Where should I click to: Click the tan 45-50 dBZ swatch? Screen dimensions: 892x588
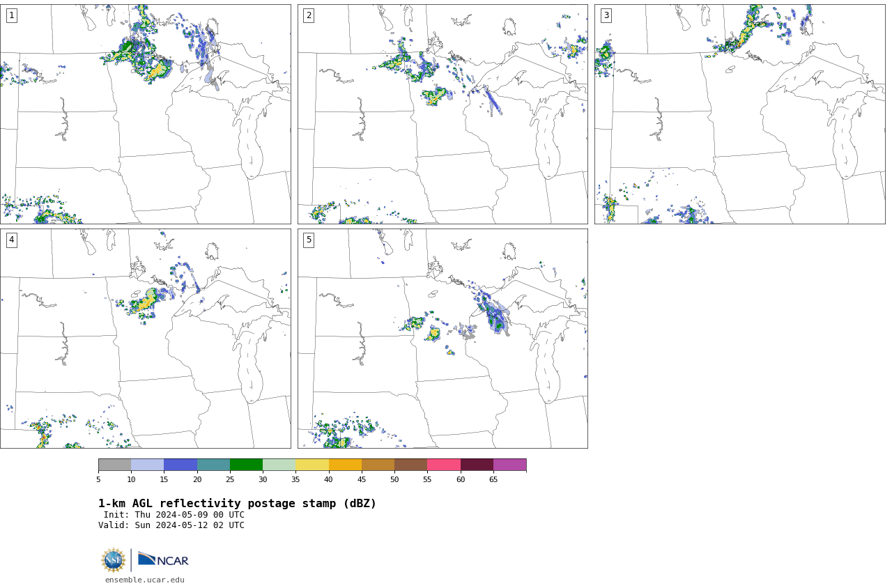[x=378, y=465]
